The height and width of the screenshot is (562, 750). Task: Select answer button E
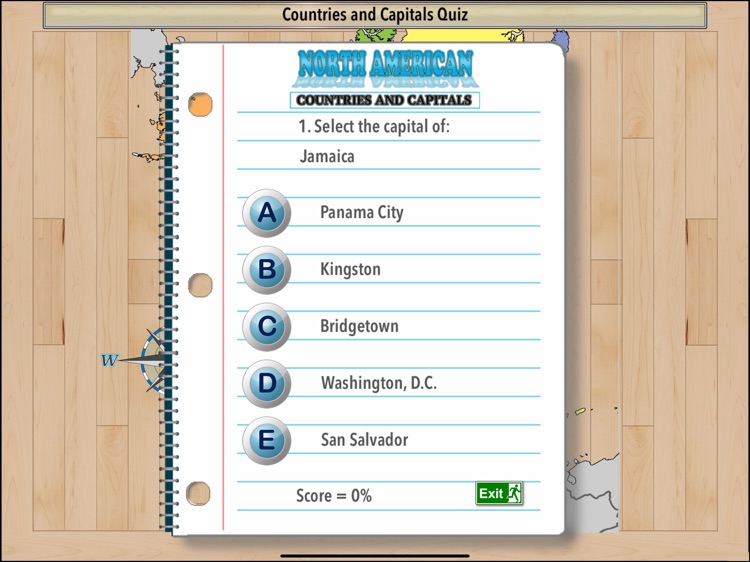[x=266, y=441]
